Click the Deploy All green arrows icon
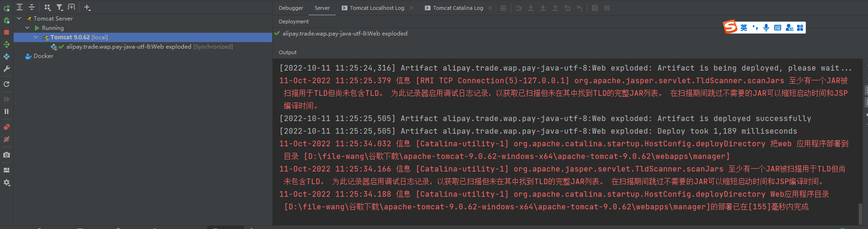 point(7,44)
